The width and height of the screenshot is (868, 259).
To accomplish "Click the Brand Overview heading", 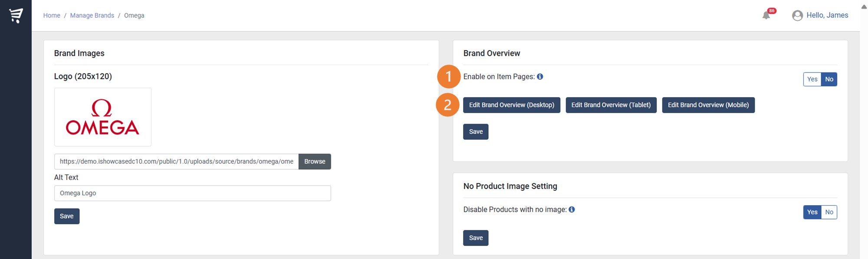I will coord(492,53).
